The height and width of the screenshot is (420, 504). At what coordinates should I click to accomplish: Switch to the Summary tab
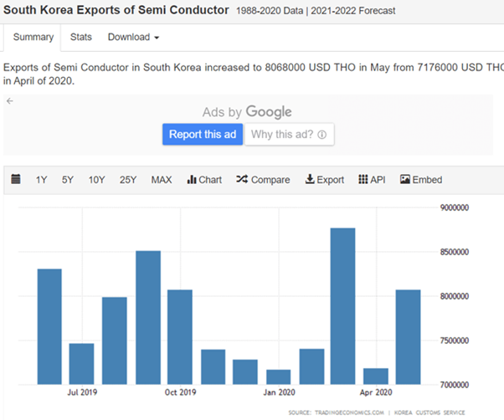pos(33,38)
